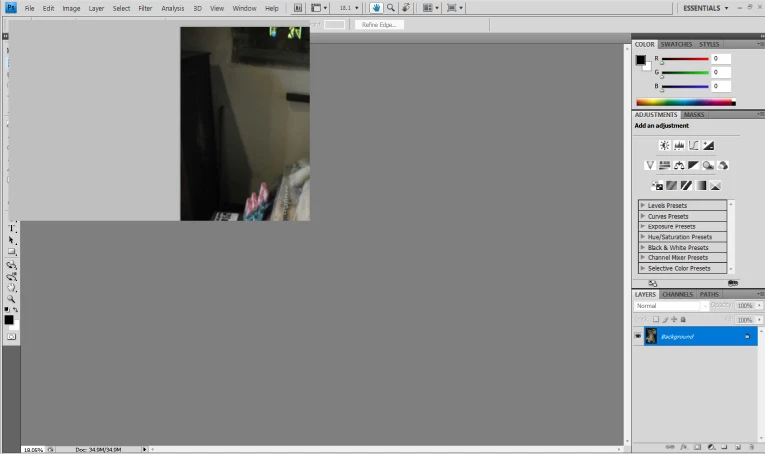Add a Brightness/Contrast adjustment
The height and width of the screenshot is (454, 765).
[664, 145]
